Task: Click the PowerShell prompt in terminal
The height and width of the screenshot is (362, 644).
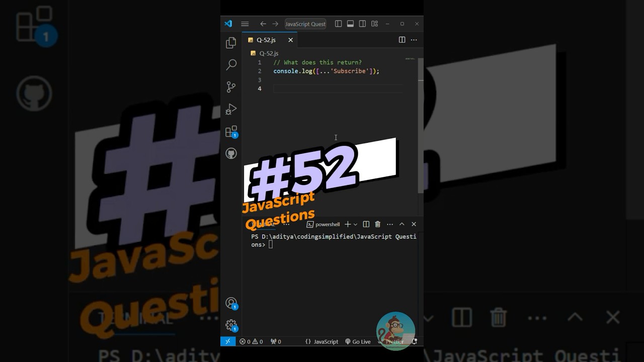Action: point(334,240)
